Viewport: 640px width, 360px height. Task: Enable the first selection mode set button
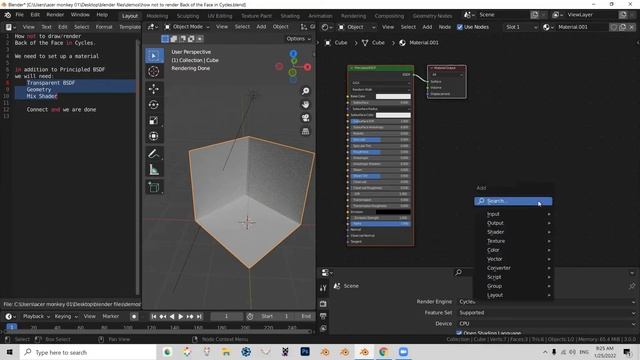click(165, 39)
